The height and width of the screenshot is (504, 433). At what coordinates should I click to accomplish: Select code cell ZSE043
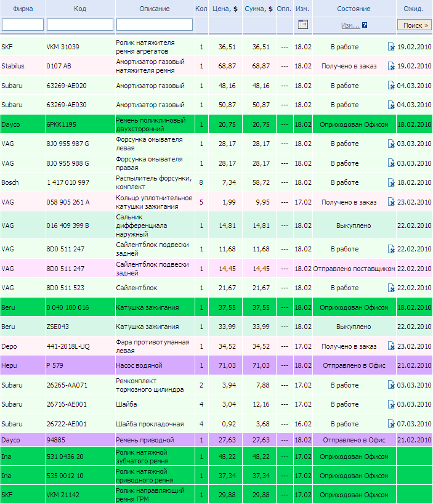click(58, 327)
